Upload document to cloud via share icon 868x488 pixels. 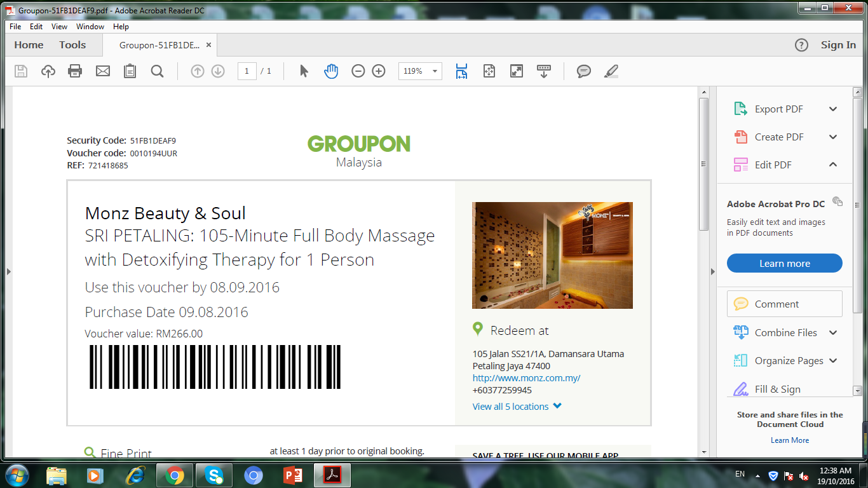point(48,71)
